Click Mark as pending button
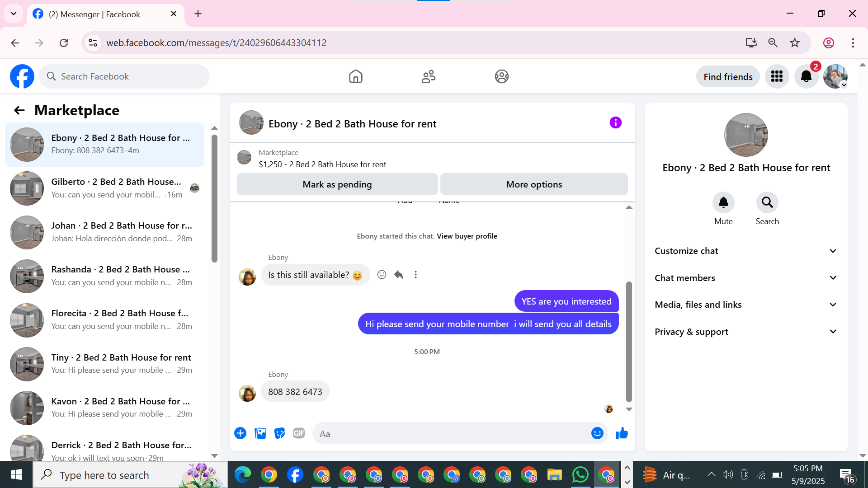Image resolution: width=868 pixels, height=488 pixels. coord(337,184)
